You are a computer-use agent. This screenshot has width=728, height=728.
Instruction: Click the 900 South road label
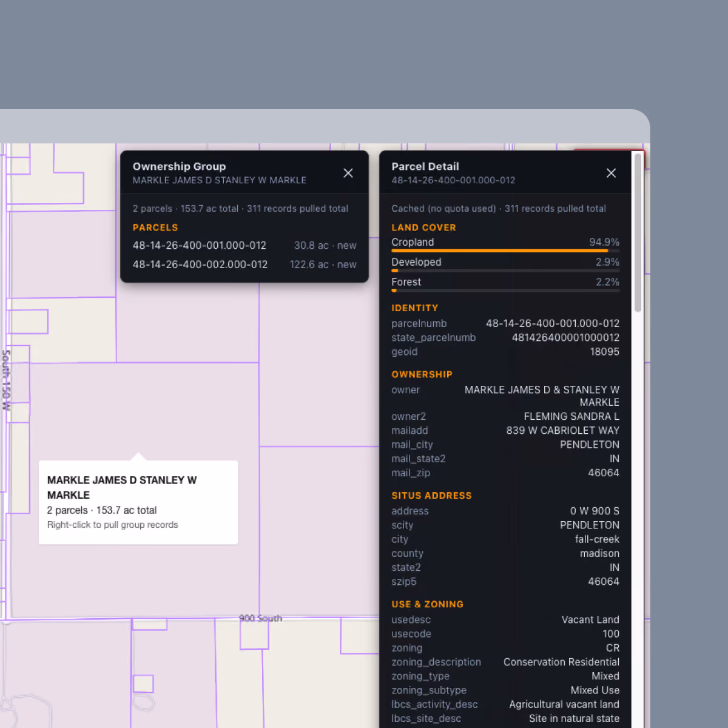260,618
